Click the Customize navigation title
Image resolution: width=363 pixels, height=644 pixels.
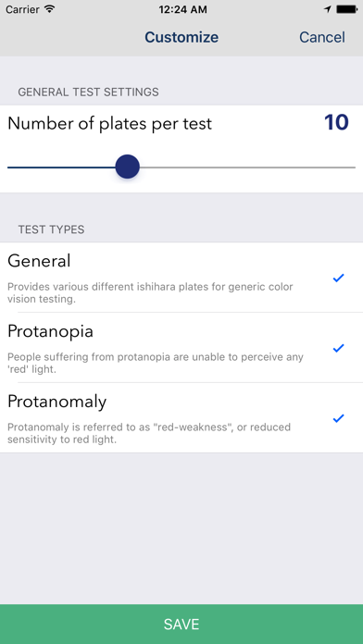[181, 37]
